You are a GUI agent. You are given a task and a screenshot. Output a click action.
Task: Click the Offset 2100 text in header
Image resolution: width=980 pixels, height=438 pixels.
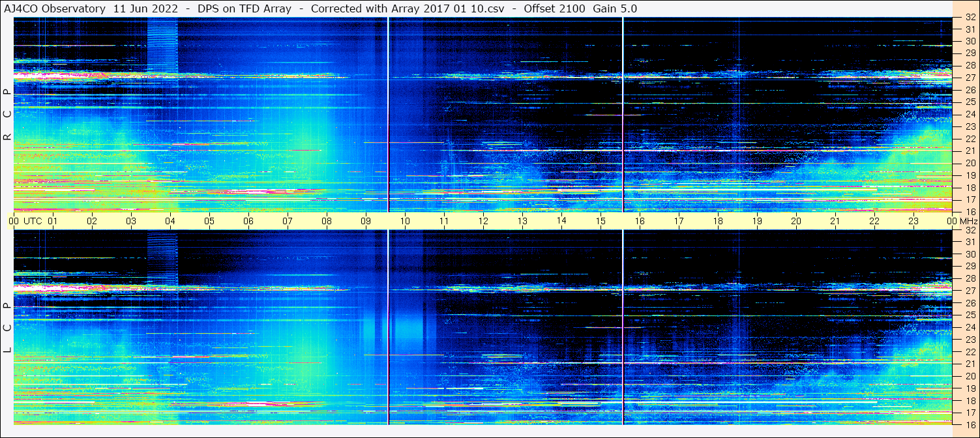(554, 8)
